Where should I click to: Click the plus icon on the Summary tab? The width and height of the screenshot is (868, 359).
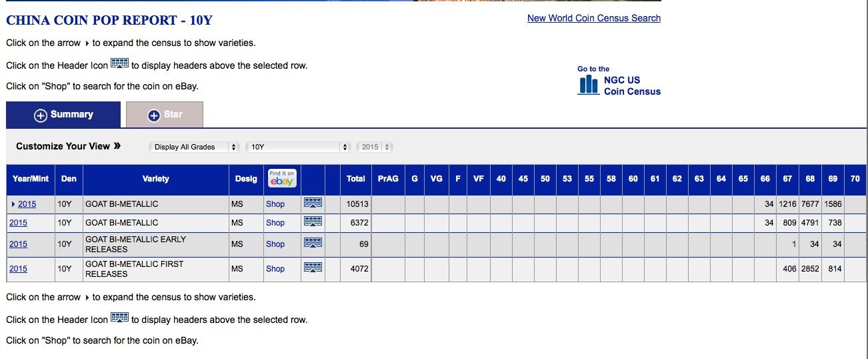point(41,115)
